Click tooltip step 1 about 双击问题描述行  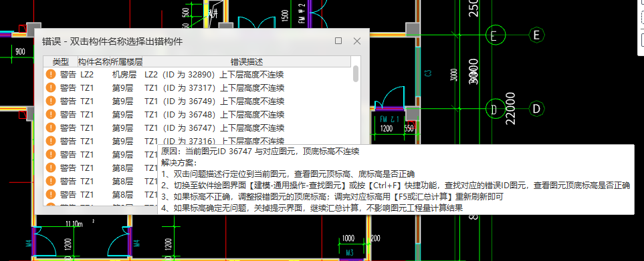[x=288, y=174]
